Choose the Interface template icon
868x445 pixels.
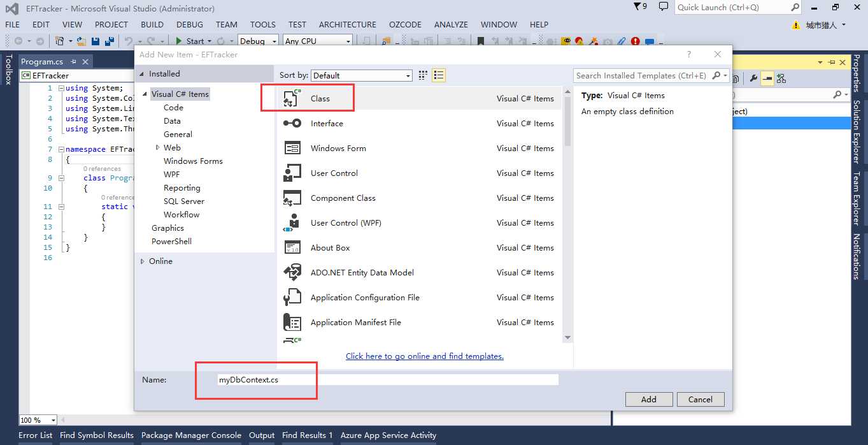[292, 123]
